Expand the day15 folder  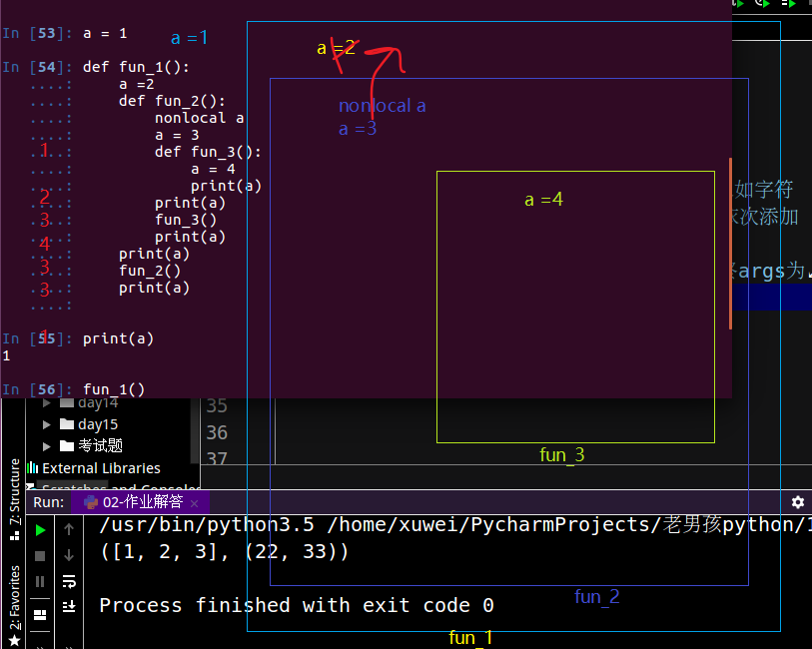47,425
